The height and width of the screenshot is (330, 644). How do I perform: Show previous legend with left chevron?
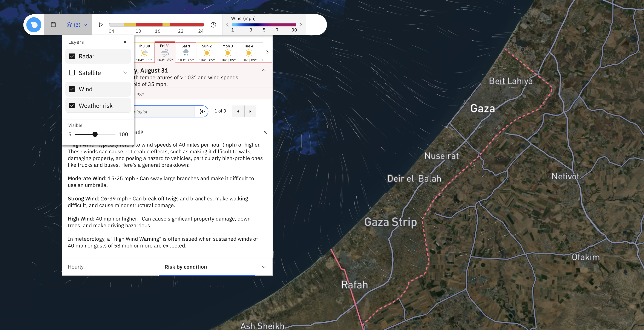(x=227, y=25)
